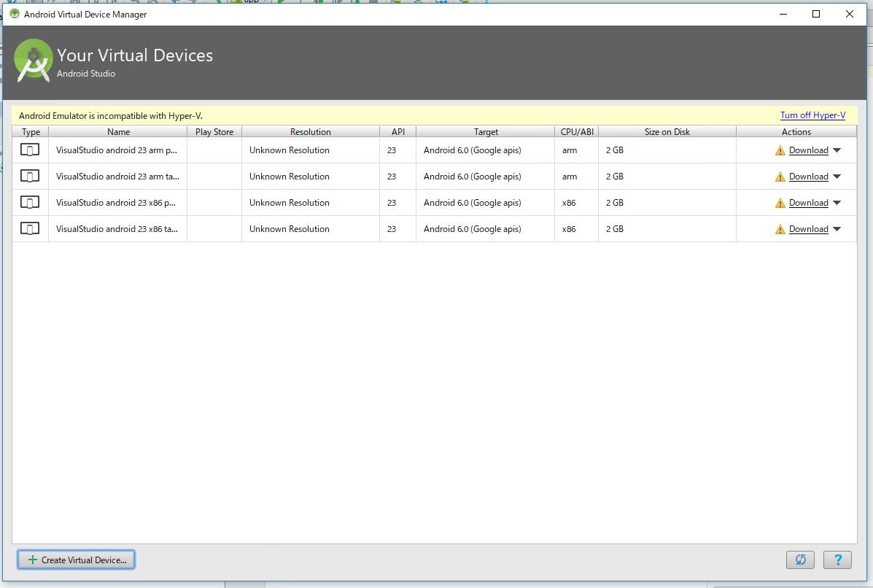Click Android 6.0 target in arm ta... row
Image resolution: width=873 pixels, height=588 pixels.
[472, 177]
